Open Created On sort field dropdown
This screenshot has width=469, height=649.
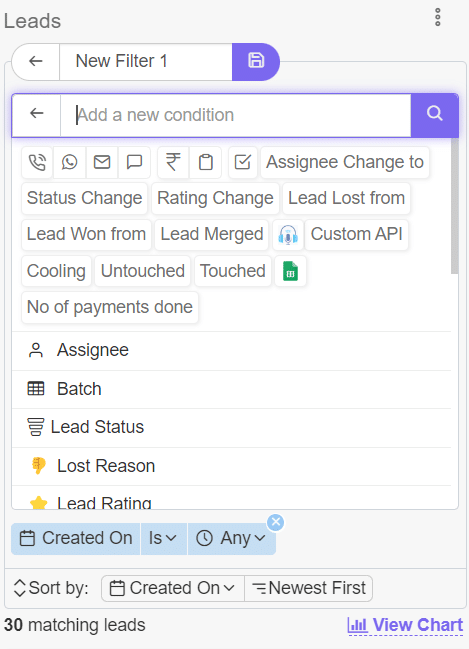(173, 588)
